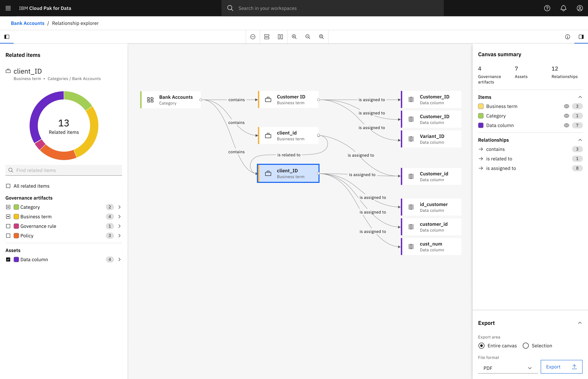Hide Business term items with eye icon
588x379 pixels.
(x=566, y=106)
